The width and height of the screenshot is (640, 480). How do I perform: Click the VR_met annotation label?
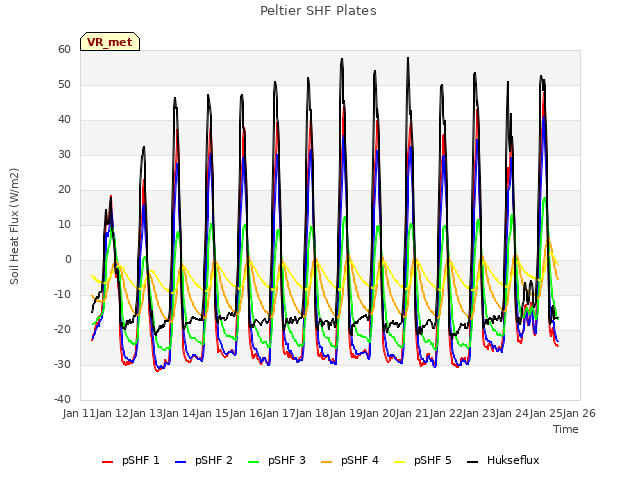click(110, 42)
